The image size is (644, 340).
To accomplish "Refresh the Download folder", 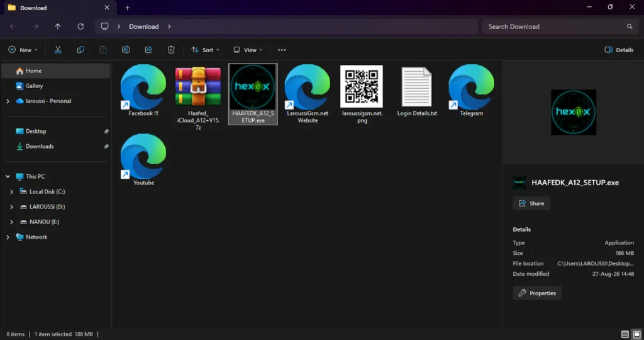I will tap(80, 26).
